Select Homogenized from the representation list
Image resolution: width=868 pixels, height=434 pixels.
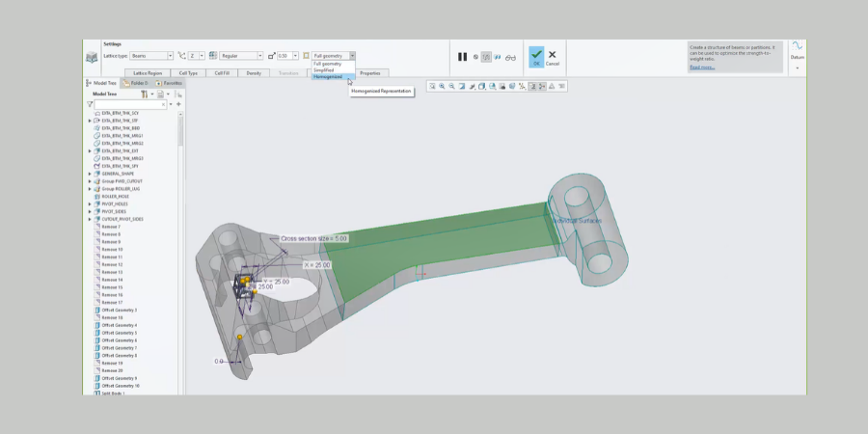click(x=328, y=77)
